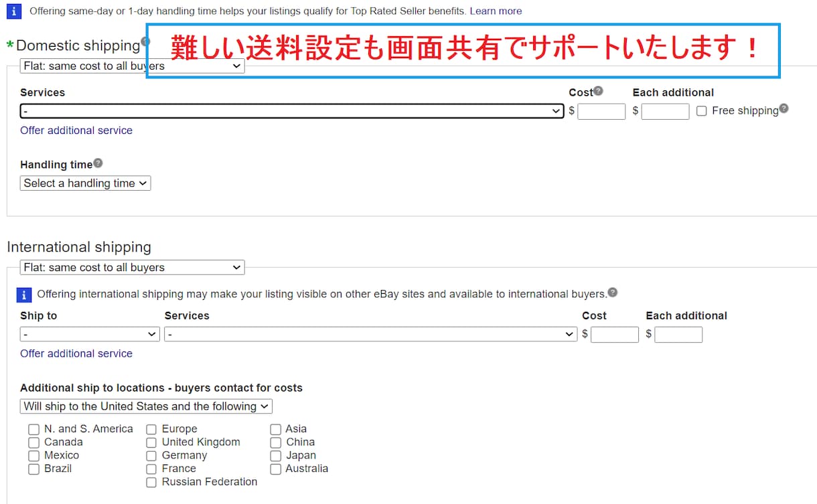Click the International shipping heading
The image size is (817, 504).
pyautogui.click(x=79, y=247)
